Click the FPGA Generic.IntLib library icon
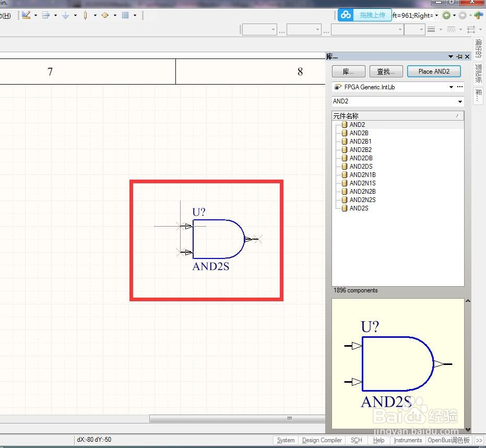486x448 pixels. click(x=338, y=87)
